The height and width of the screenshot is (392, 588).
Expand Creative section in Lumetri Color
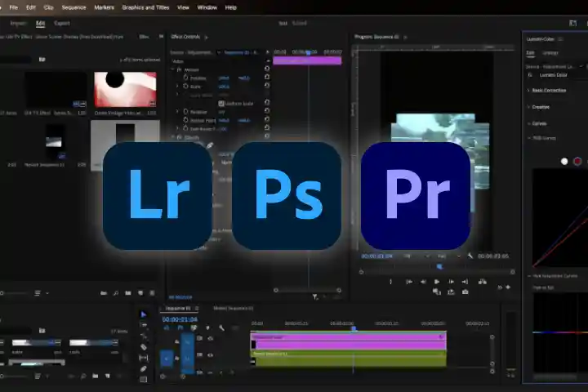(538, 107)
